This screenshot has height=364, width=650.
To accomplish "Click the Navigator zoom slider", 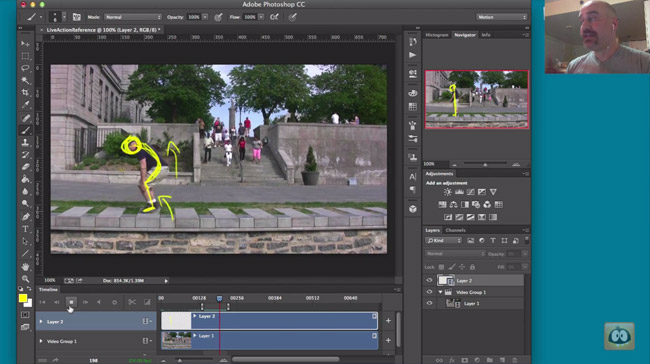I will coord(485,164).
